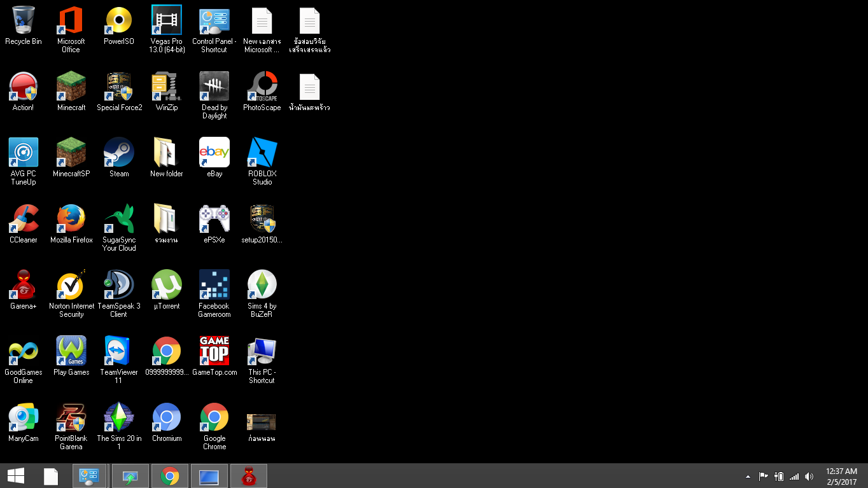Select the CCleaner desktop icon
Image resolution: width=868 pixels, height=488 pixels.
point(24,219)
